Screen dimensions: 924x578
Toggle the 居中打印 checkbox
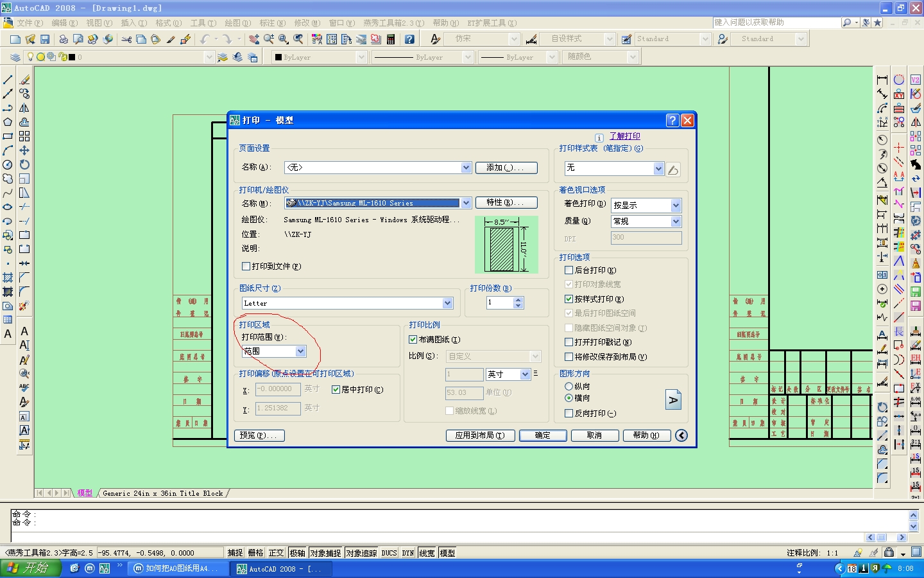point(336,389)
